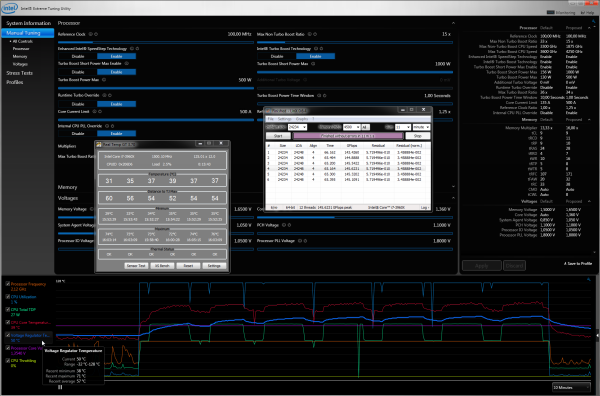Click the Apply button
This screenshot has height=396, width=600.
tap(481, 266)
